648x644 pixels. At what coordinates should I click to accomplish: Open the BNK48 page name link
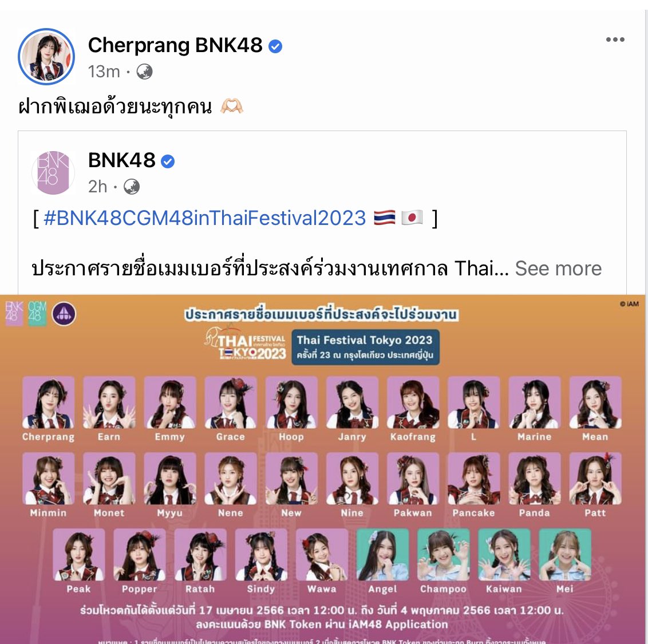tap(122, 160)
